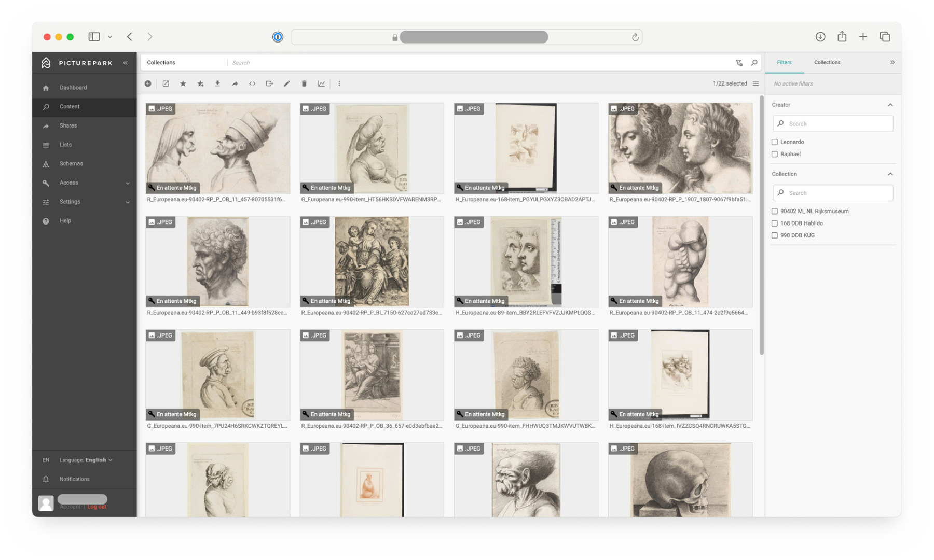The image size is (934, 560).
Task: Click the embed code brackets icon
Action: click(252, 83)
